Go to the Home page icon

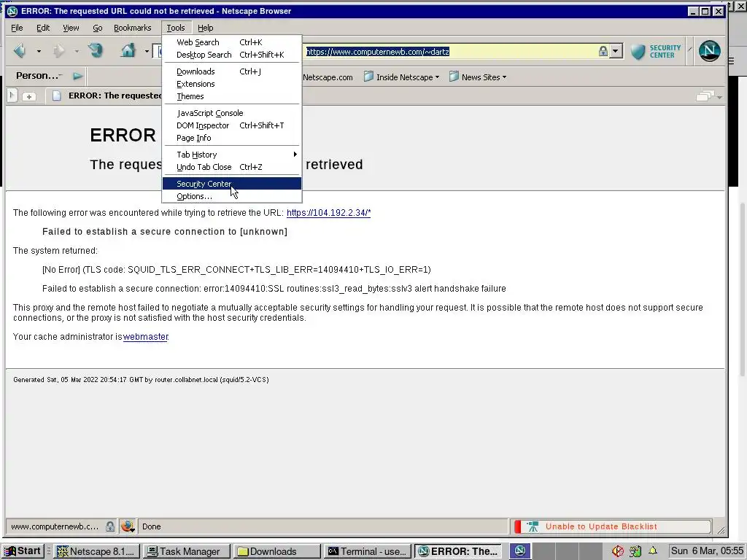pos(128,50)
